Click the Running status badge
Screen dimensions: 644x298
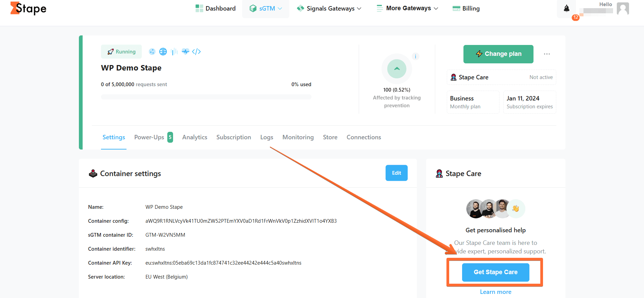tap(121, 52)
